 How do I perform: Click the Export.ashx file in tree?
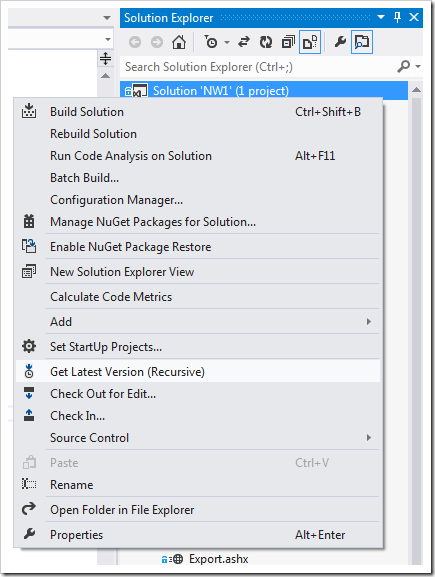(x=219, y=559)
